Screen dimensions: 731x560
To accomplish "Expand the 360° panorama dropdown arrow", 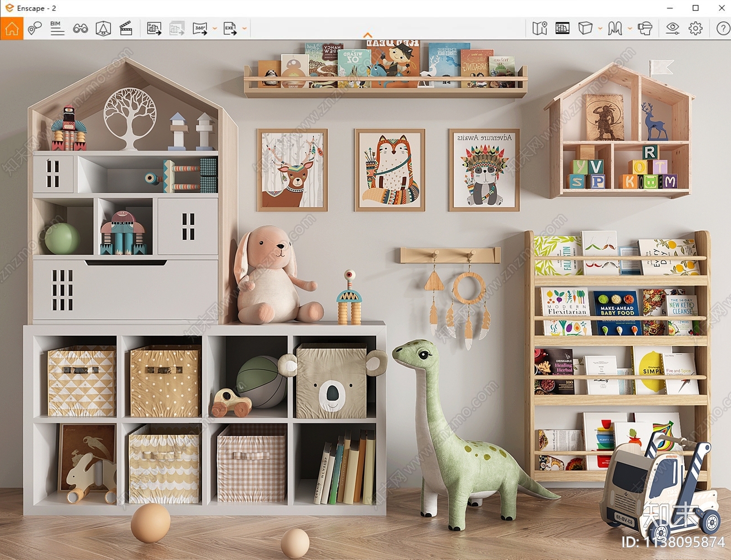I will tap(215, 28).
